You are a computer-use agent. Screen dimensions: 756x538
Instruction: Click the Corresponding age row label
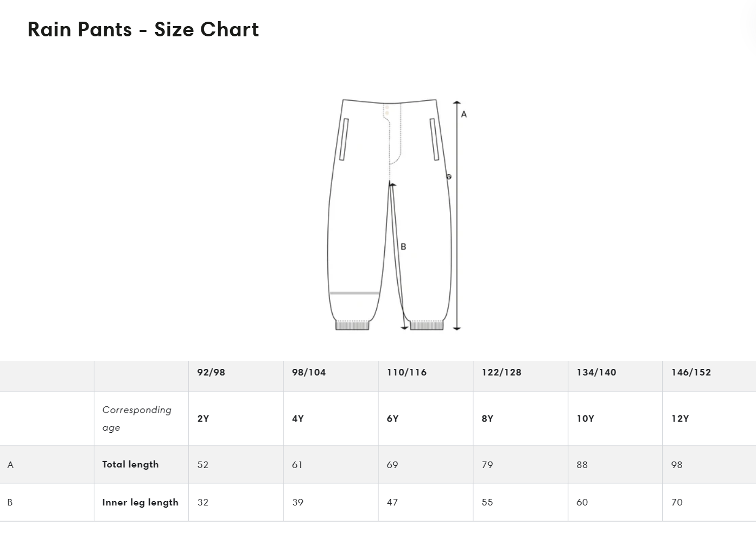(137, 419)
